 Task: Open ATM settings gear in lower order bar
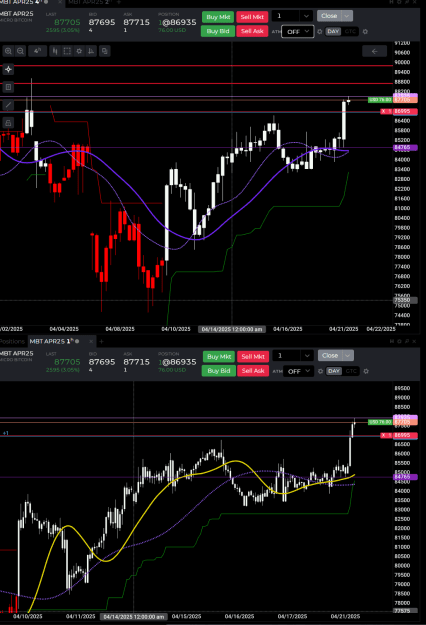coord(320,371)
